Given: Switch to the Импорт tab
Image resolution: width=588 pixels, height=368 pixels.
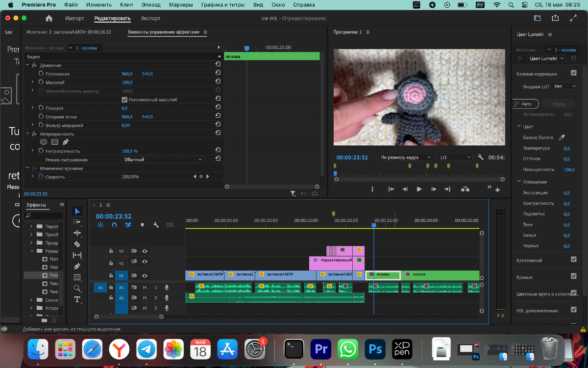Looking at the screenshot, I should (x=75, y=19).
